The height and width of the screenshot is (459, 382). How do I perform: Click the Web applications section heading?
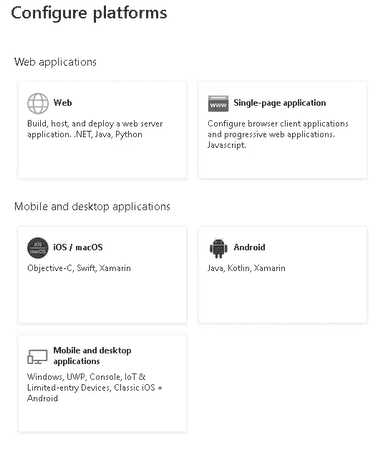(x=55, y=62)
